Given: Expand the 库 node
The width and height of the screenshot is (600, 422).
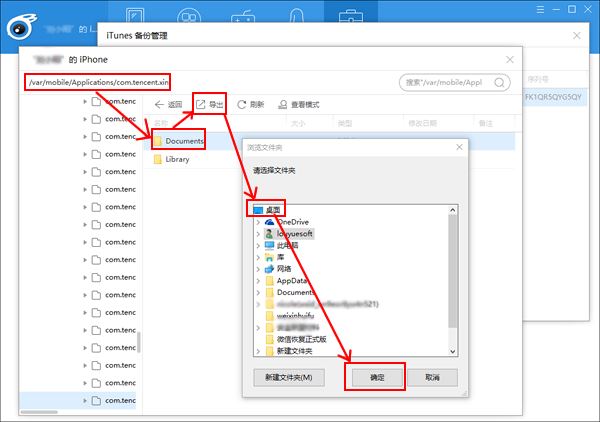Looking at the screenshot, I should tap(258, 257).
